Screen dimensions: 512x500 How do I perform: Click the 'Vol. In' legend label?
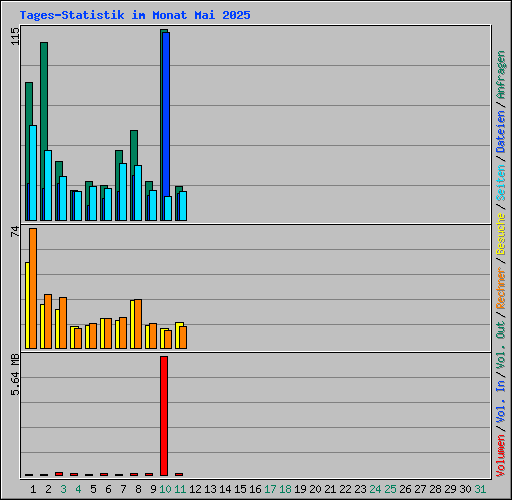point(501,402)
